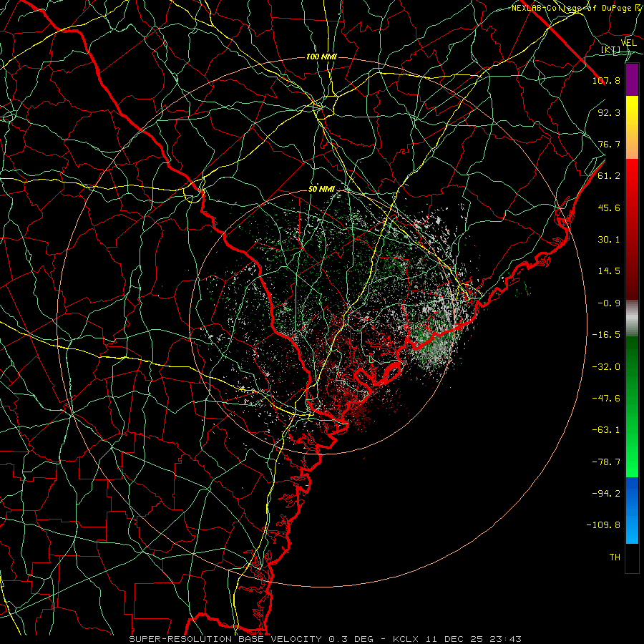Click the TH legend label

pos(615,557)
